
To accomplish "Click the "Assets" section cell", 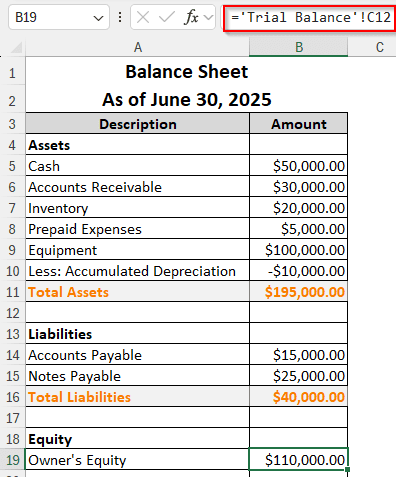I will click(138, 145).
